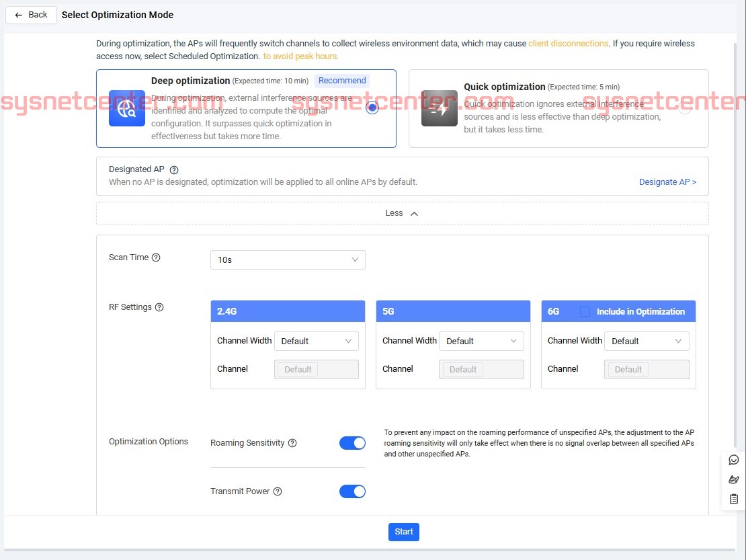This screenshot has width=746, height=560.
Task: Open the feedback edit icon
Action: pos(734,479)
